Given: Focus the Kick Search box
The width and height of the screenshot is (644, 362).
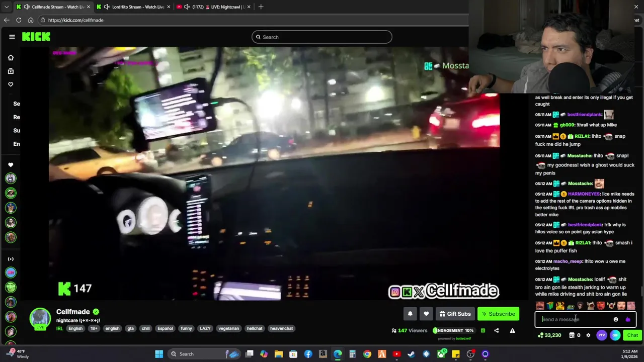Looking at the screenshot, I should (x=322, y=37).
